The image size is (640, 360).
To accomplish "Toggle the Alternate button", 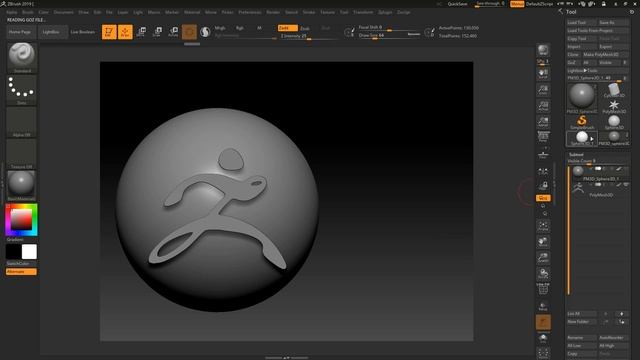I will click(21, 272).
